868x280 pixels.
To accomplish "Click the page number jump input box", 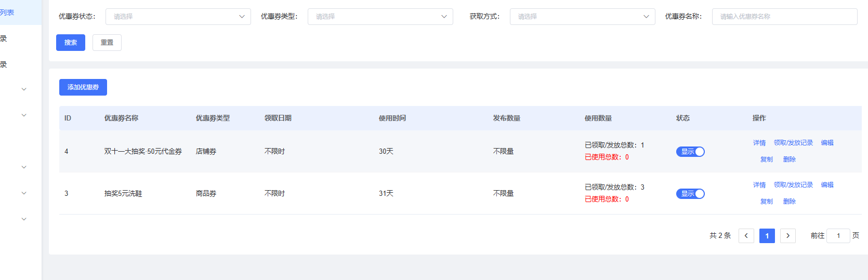I will pyautogui.click(x=838, y=236).
